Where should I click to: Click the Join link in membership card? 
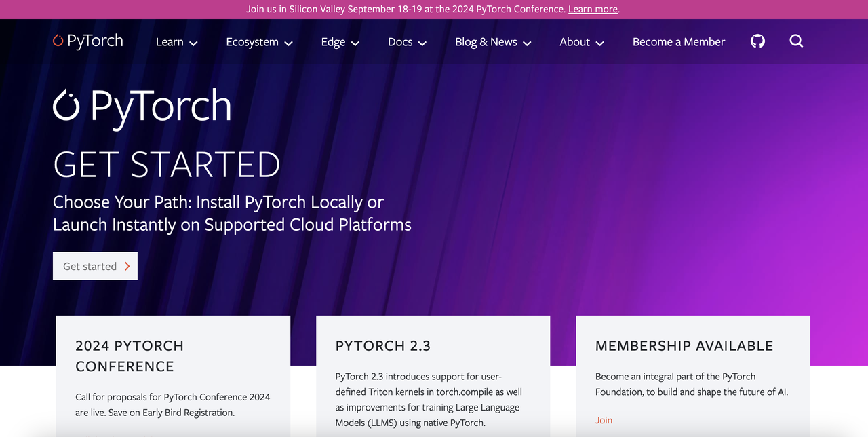pos(604,420)
